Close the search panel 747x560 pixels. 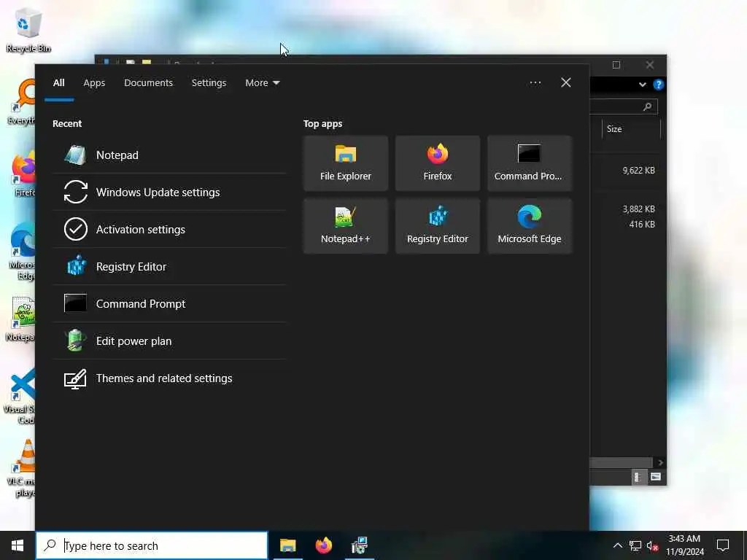[x=566, y=83]
